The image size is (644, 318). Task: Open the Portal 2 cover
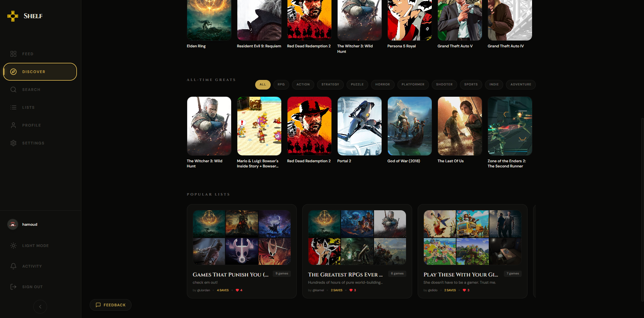click(360, 126)
